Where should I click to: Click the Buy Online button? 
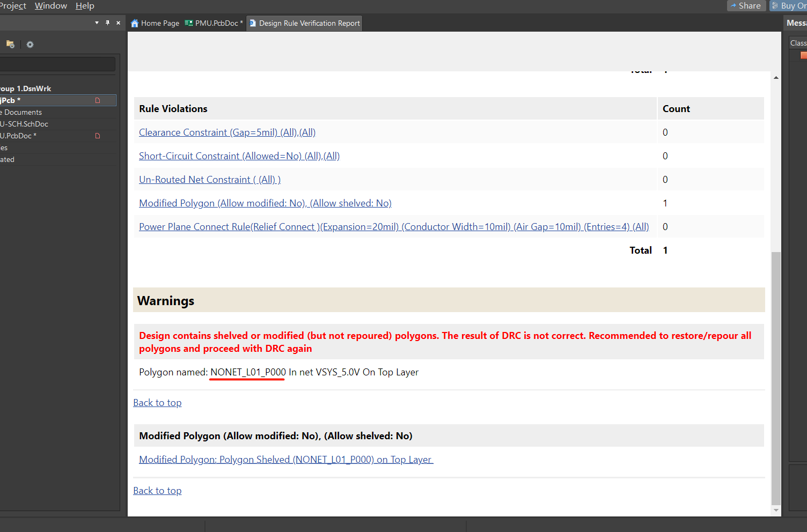coord(789,5)
